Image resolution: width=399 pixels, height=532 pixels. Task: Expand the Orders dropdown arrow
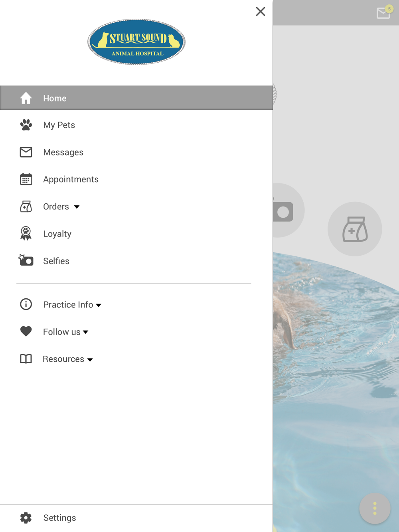(x=77, y=207)
